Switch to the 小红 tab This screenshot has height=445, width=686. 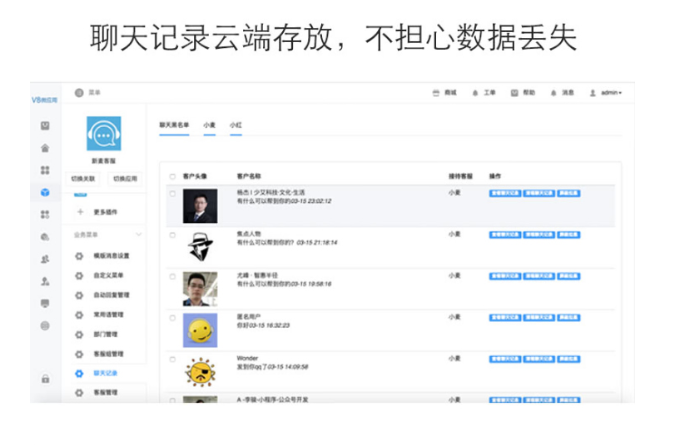[236, 125]
